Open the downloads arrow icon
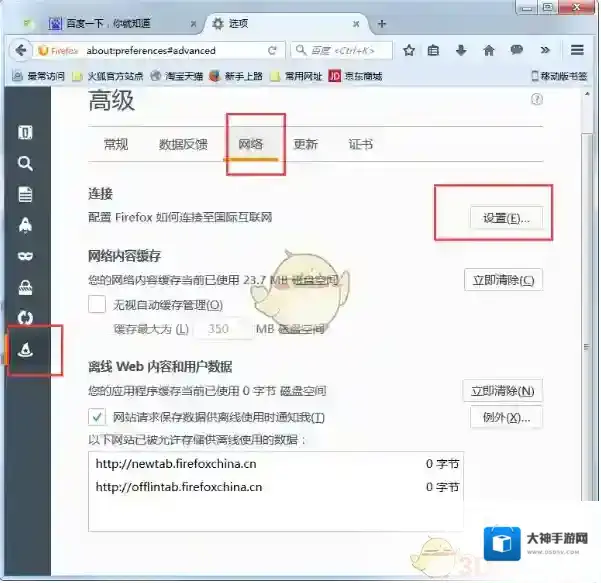Image resolution: width=601 pixels, height=583 pixels. click(461, 51)
